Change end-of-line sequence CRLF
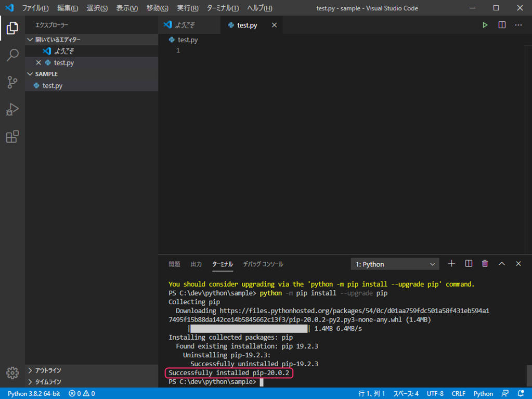 [x=458, y=393]
